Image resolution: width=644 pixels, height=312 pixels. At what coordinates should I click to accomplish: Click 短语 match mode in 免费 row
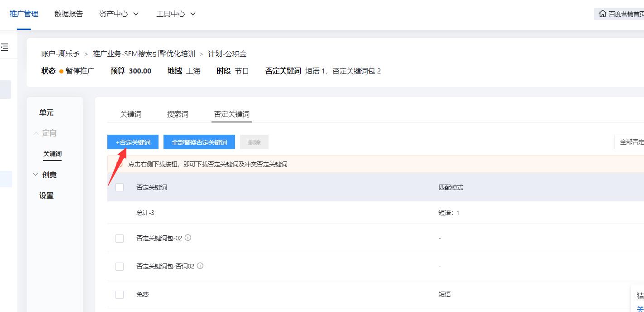(x=445, y=295)
